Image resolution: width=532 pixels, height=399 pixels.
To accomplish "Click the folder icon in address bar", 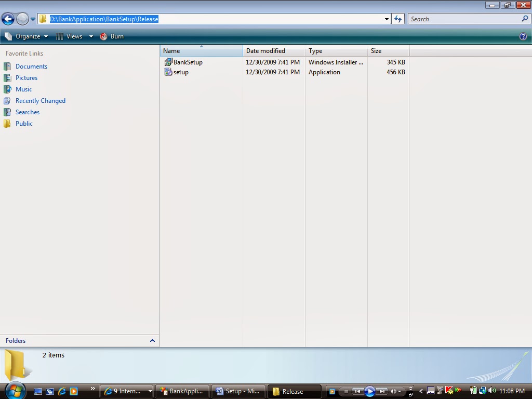I will point(43,19).
